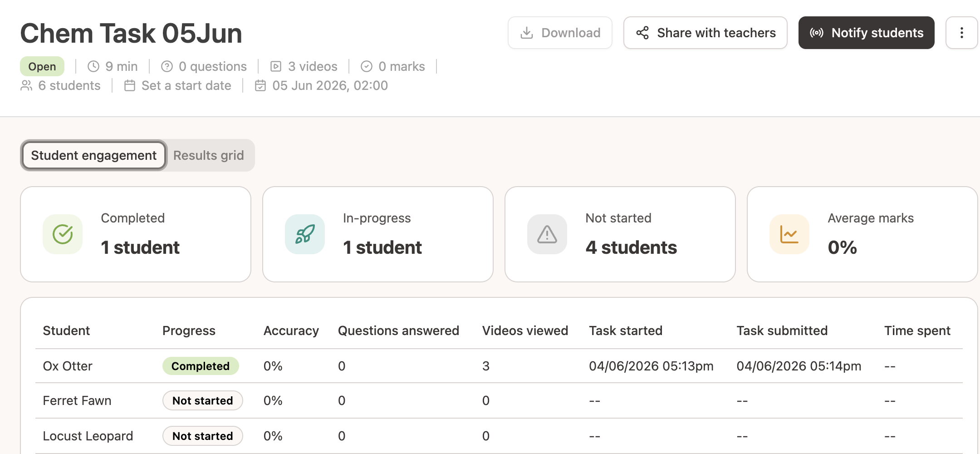The height and width of the screenshot is (454, 980).
Task: Click the Open status badge
Action: (x=42, y=66)
